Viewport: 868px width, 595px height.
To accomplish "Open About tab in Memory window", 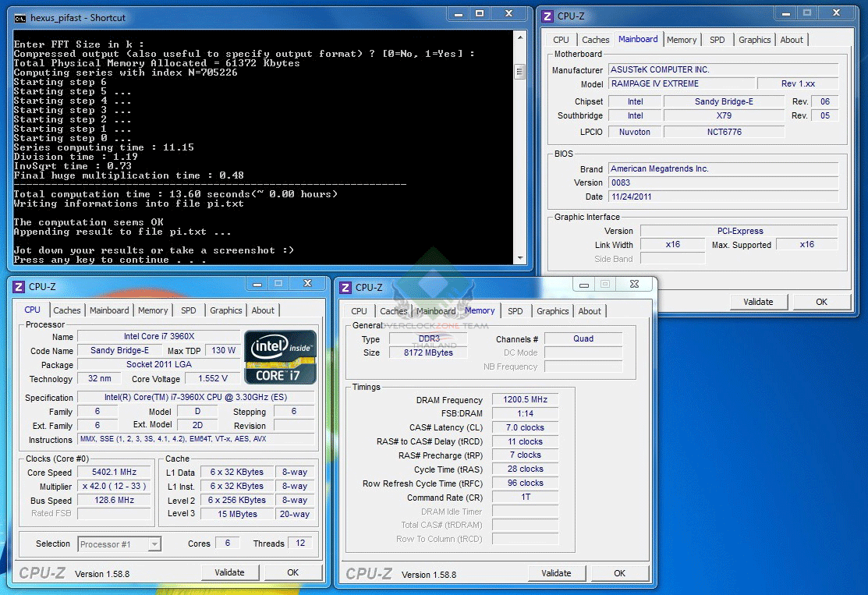I will pyautogui.click(x=590, y=311).
